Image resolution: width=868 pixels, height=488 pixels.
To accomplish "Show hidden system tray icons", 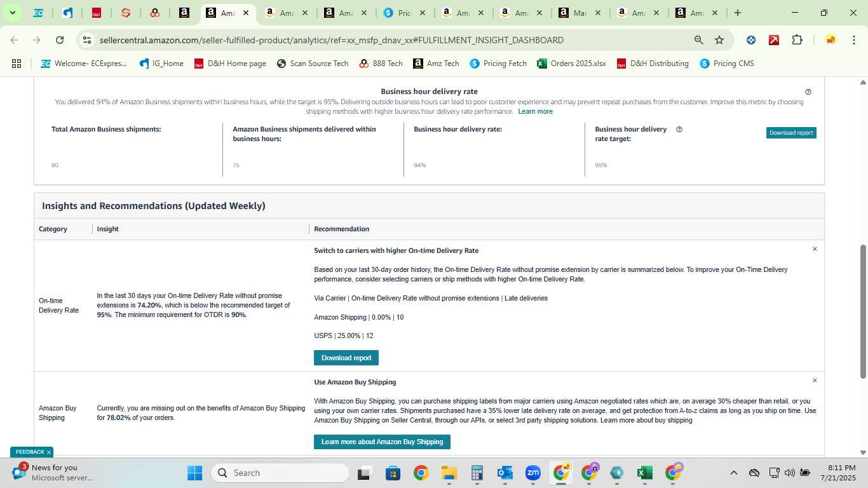I will (x=734, y=473).
